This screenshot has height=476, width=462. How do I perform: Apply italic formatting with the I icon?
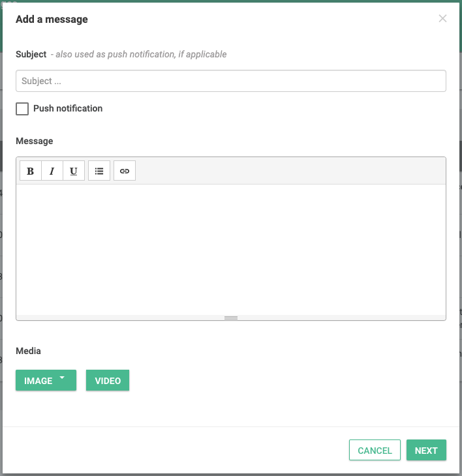[x=52, y=171]
